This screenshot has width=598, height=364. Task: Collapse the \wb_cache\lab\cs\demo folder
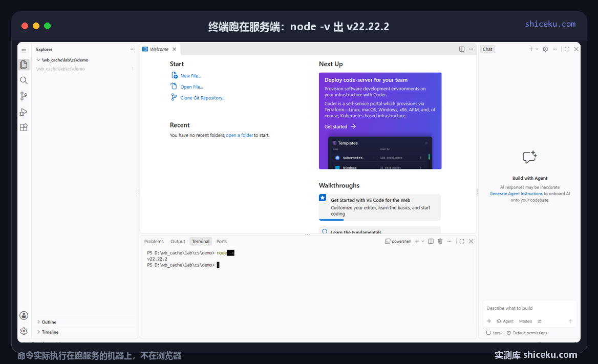coord(65,60)
